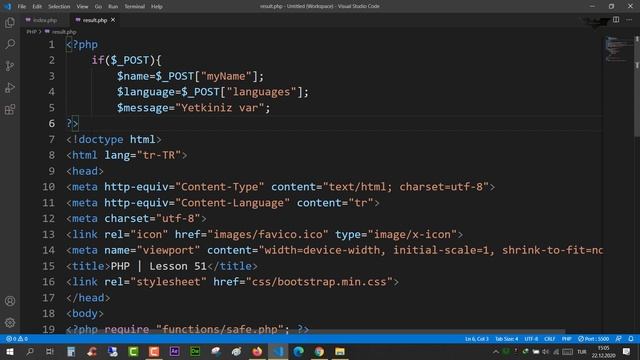Image resolution: width=640 pixels, height=360 pixels.
Task: Open the Go menu
Action: pos(98,6)
